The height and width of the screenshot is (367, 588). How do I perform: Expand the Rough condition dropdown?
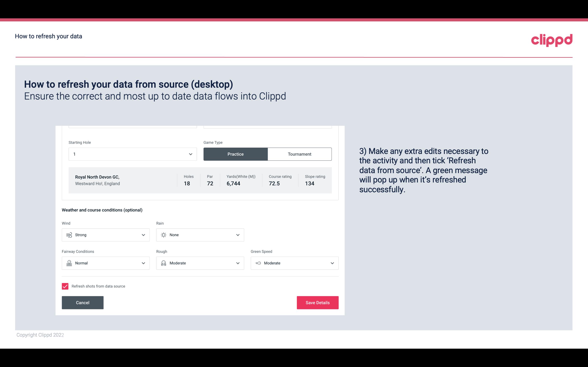(x=238, y=263)
